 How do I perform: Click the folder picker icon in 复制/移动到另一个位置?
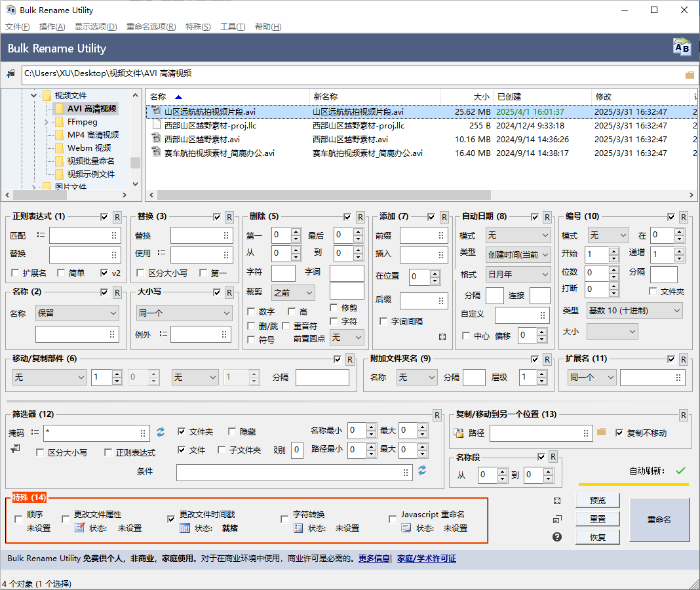point(600,433)
